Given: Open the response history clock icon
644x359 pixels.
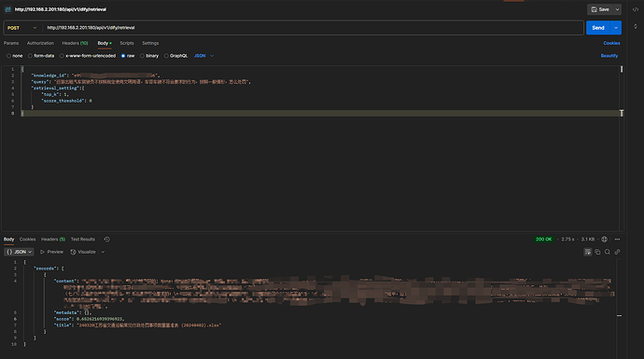Looking at the screenshot, I should pyautogui.click(x=106, y=240).
